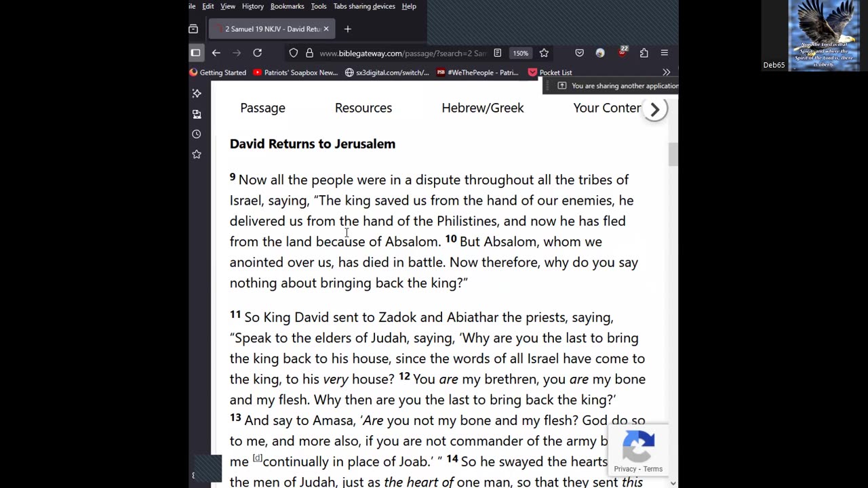This screenshot has height=488, width=868.
Task: Bookmark this page with the star
Action: pyautogui.click(x=544, y=53)
